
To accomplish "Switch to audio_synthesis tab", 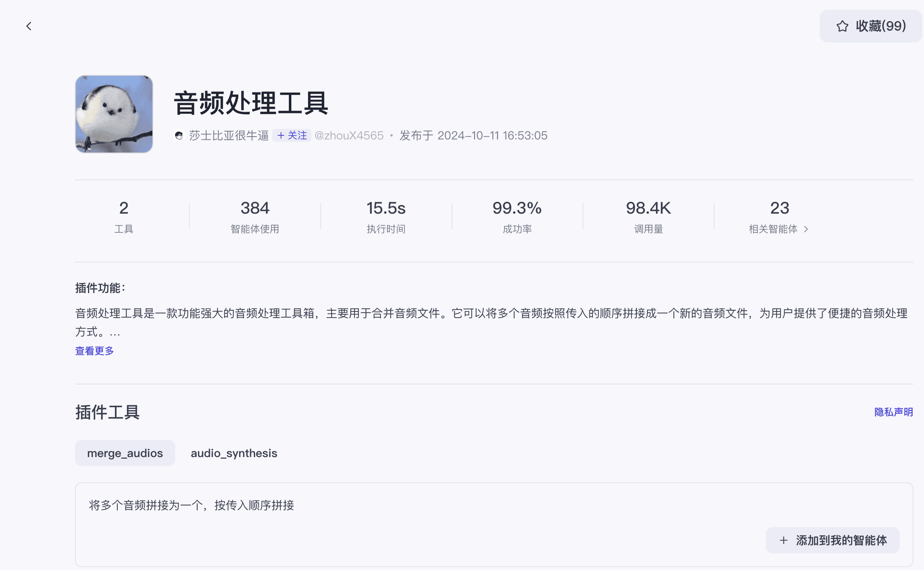I will tap(234, 453).
